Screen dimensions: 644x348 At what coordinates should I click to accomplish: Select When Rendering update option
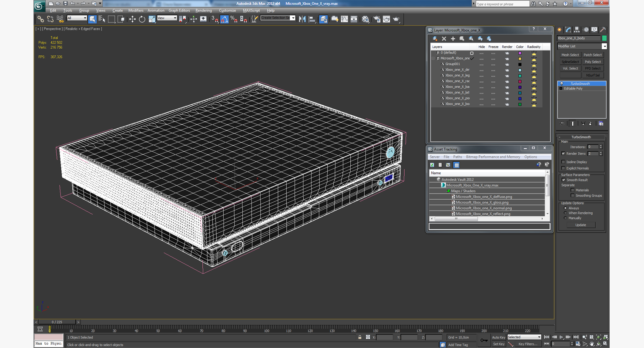[x=565, y=213]
